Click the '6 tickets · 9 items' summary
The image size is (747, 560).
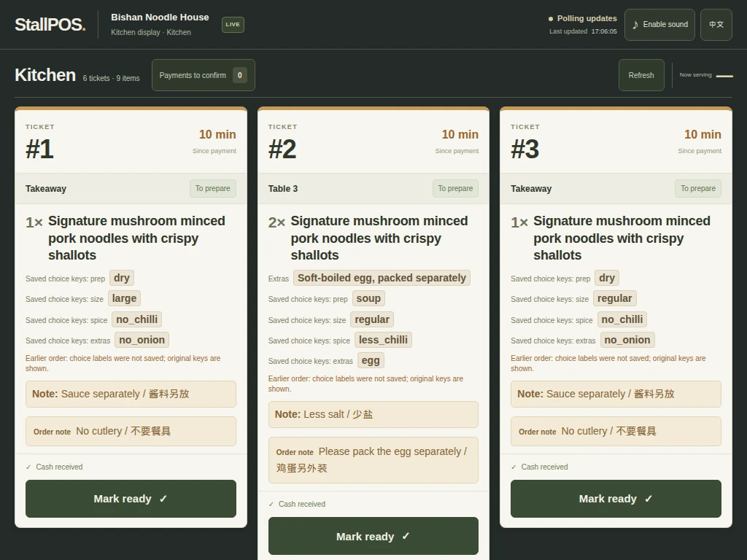(x=111, y=78)
